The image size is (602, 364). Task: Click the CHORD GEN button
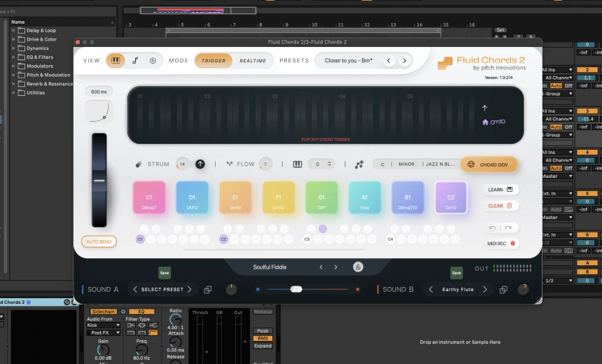point(489,164)
